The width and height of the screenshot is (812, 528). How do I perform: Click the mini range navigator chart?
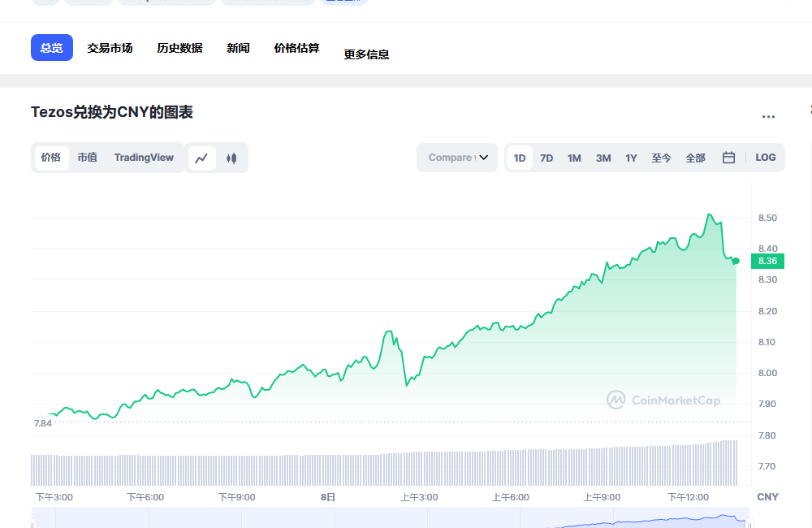click(391, 517)
